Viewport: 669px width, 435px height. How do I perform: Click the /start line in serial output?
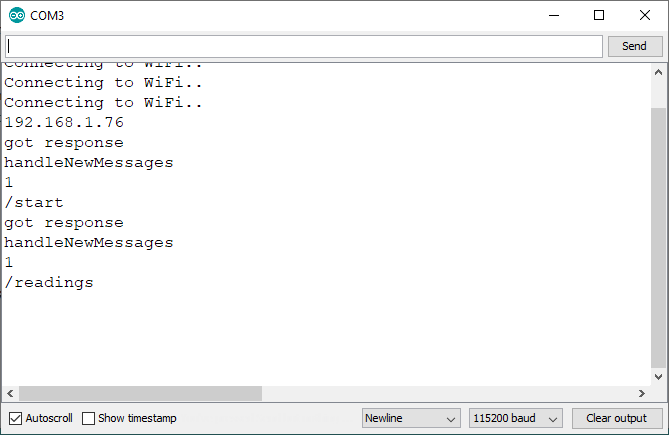[34, 203]
